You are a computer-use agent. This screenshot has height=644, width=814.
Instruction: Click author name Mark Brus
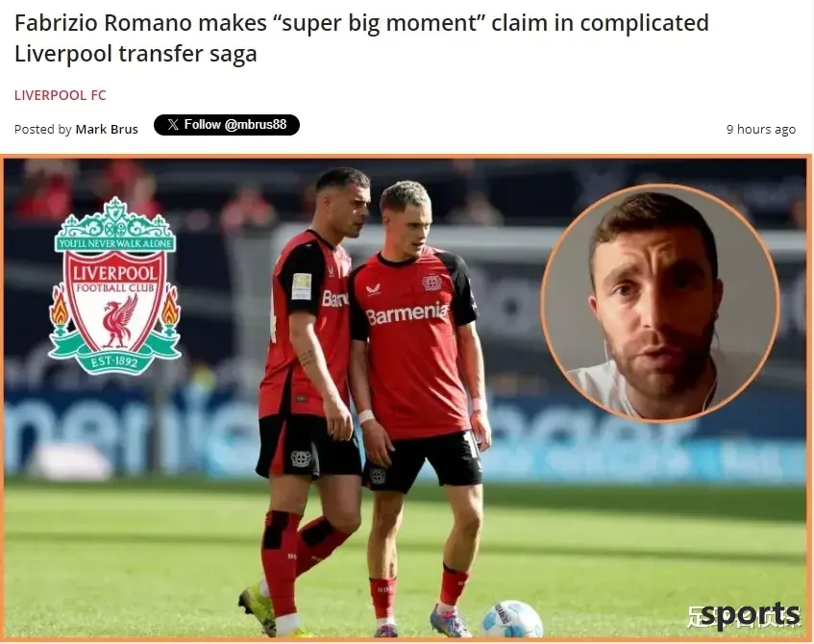pyautogui.click(x=107, y=129)
